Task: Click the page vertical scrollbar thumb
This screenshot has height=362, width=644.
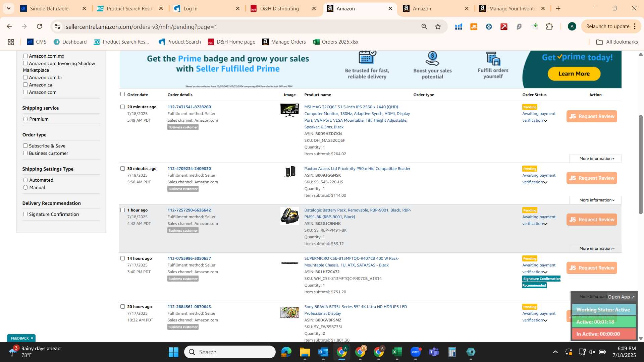Action: [640, 164]
